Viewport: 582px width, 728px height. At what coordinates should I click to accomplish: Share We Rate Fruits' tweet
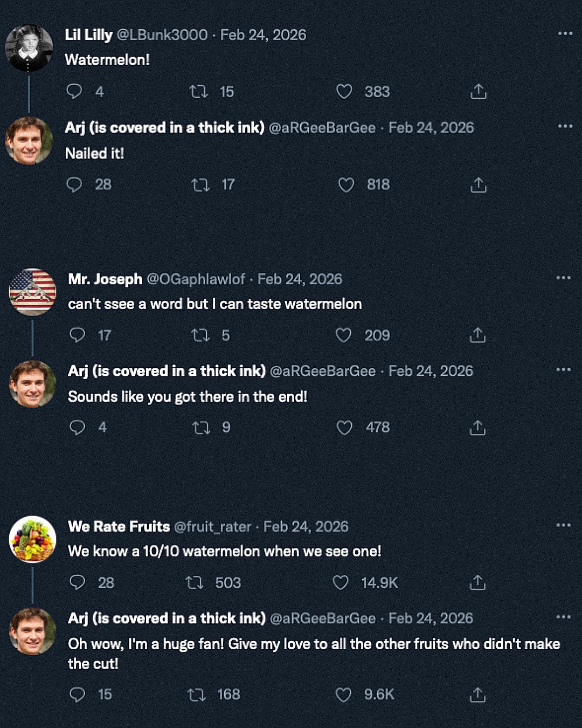click(x=477, y=582)
